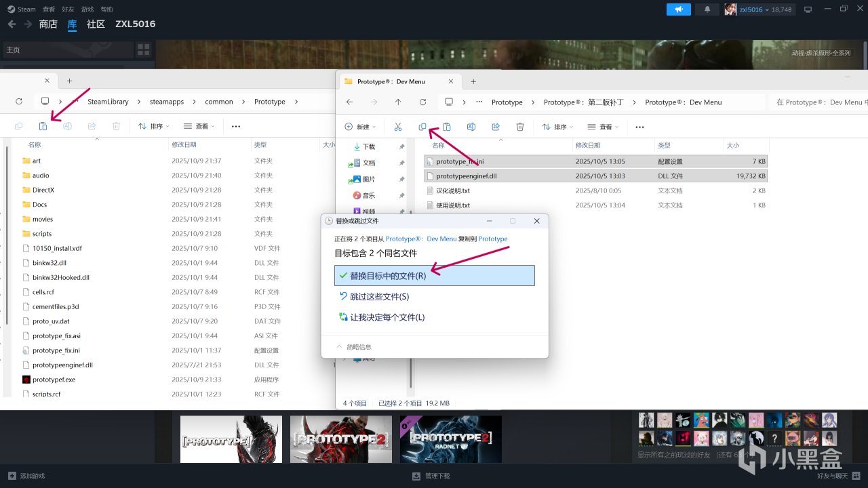
Task: Open See more (…) menu in left Prototype window
Action: click(236, 126)
